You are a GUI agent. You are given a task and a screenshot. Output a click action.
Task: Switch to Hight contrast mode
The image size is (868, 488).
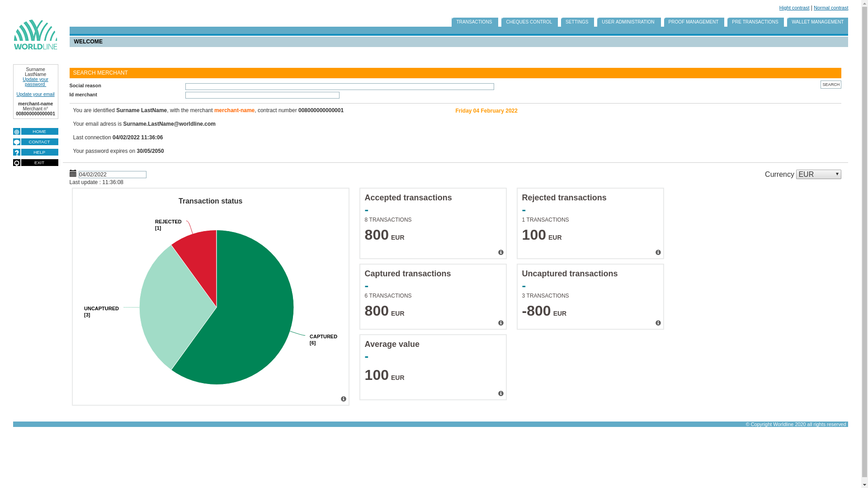coord(794,8)
